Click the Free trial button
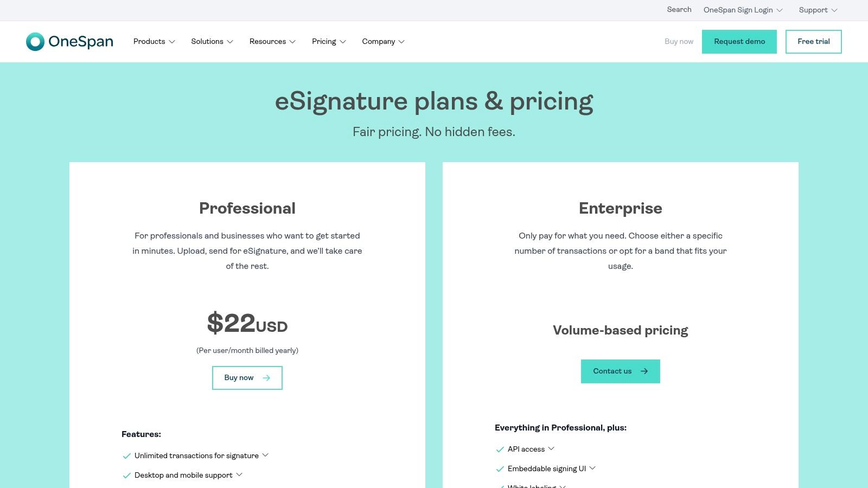Viewport: 868px width, 488px height. 814,42
